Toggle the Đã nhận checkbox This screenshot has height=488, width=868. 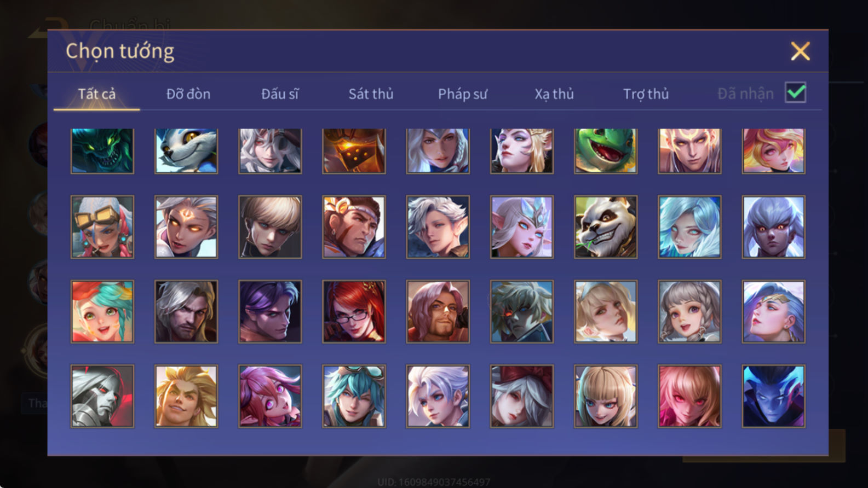(x=795, y=92)
